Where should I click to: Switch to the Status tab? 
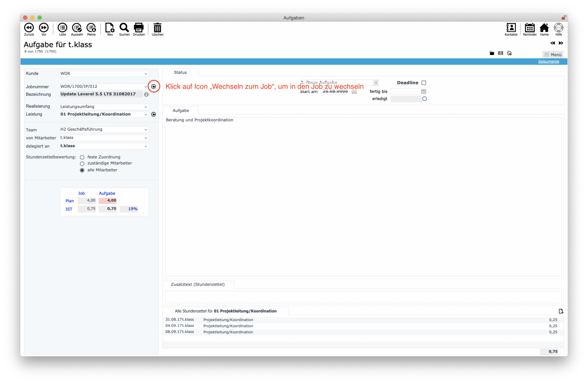coord(180,72)
